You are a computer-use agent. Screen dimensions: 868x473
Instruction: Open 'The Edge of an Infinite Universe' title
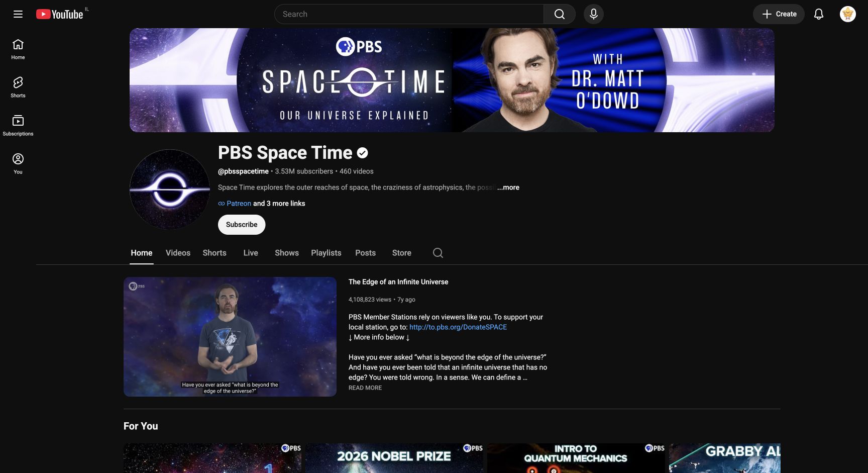[x=398, y=282]
